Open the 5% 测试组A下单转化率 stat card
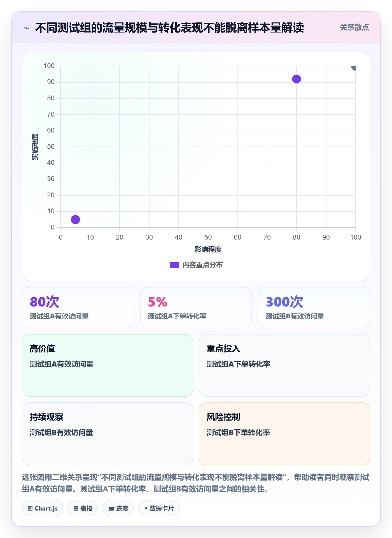The height and width of the screenshot is (538, 392). coord(196,307)
